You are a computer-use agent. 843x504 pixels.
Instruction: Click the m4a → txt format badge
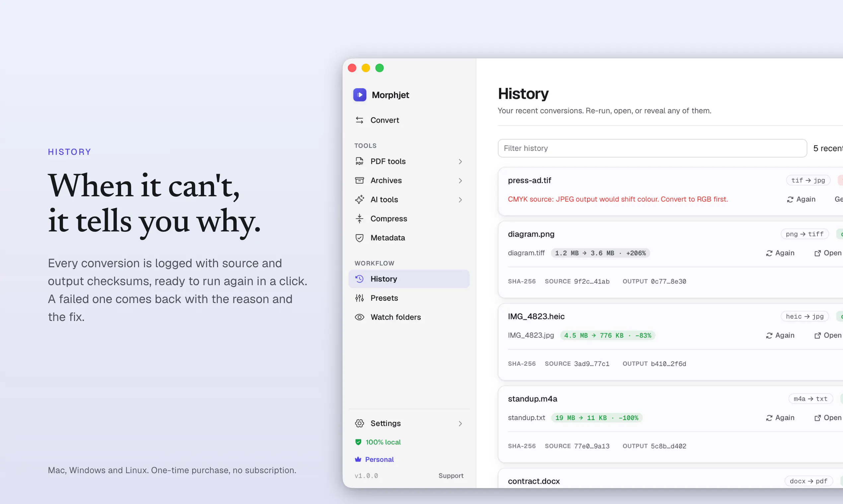point(810,399)
